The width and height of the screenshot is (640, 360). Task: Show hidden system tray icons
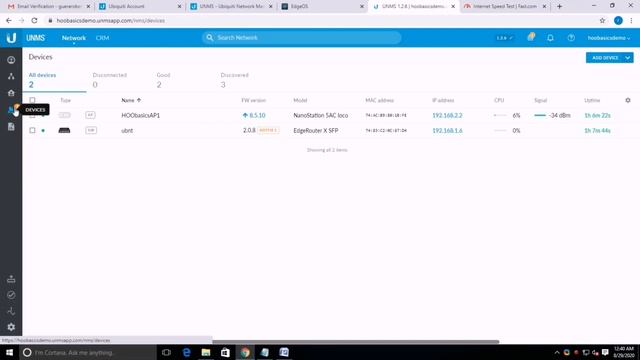[x=557, y=352]
